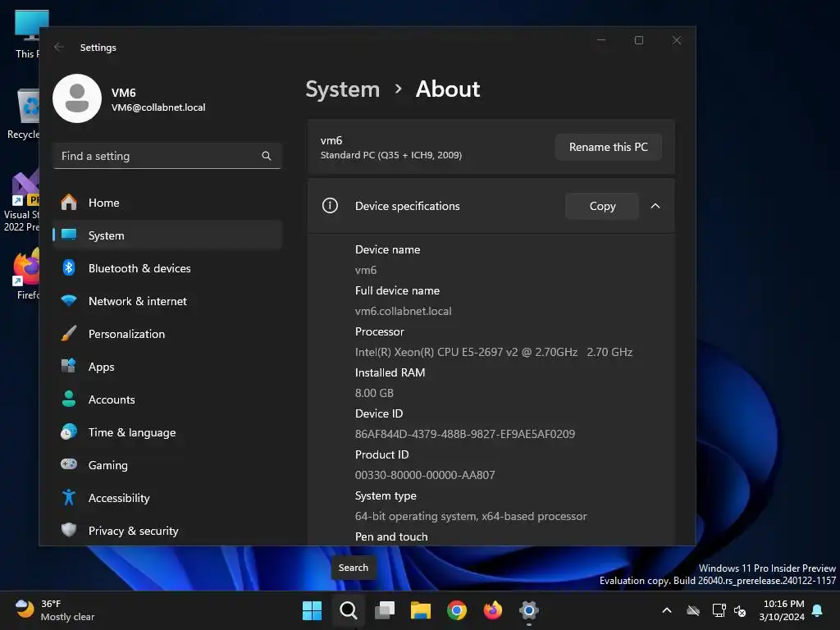This screenshot has height=630, width=840.
Task: Click the Accounts person icon
Action: 69,399
